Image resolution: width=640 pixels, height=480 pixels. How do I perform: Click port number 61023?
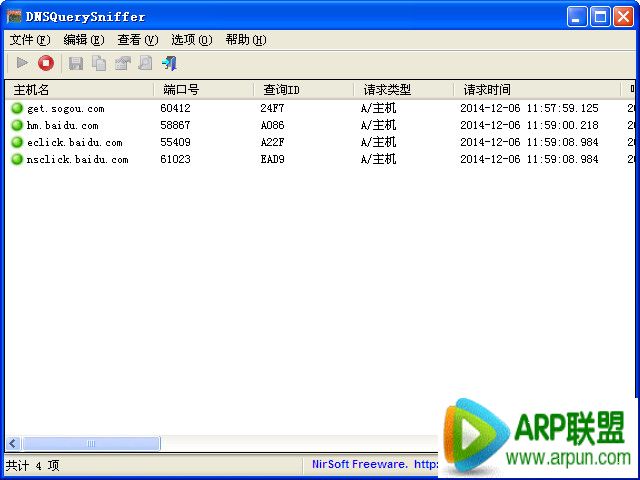176,159
